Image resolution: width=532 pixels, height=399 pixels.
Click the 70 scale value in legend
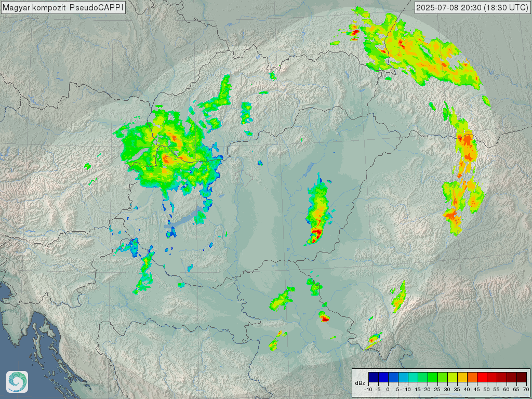[526, 390]
